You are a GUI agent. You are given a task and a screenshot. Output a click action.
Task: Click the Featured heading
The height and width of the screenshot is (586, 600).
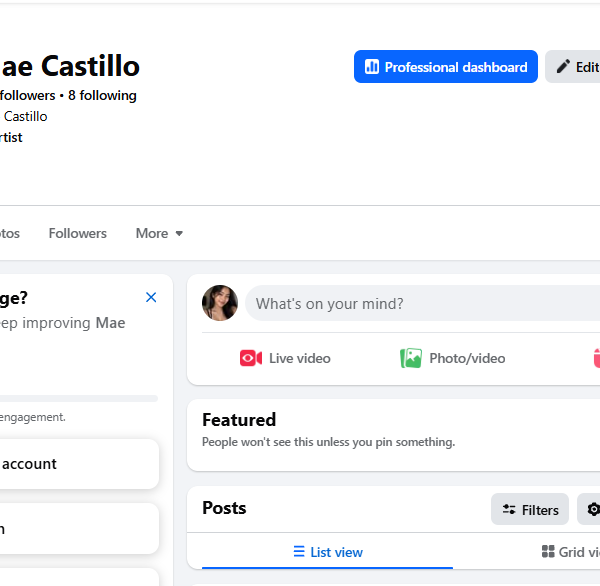239,420
